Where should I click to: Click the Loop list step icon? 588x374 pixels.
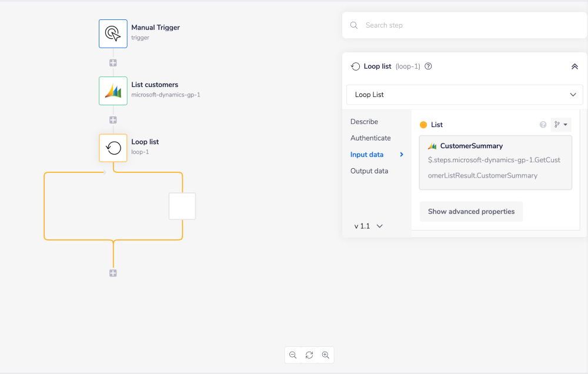point(113,148)
